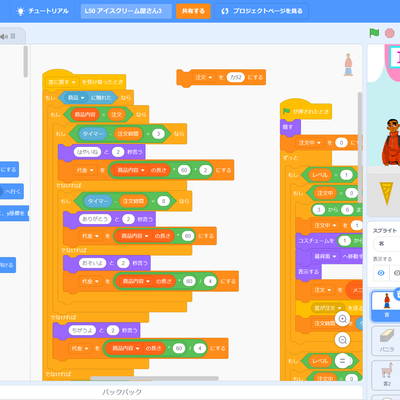Edit the sprite name field 客
Screen dimensions: 400x400
[x=387, y=244]
